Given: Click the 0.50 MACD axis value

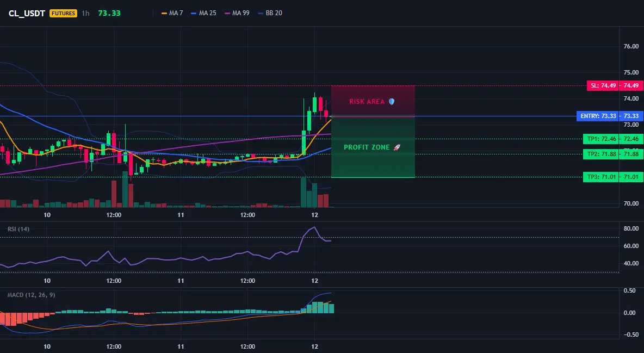Looking at the screenshot, I should (630, 290).
